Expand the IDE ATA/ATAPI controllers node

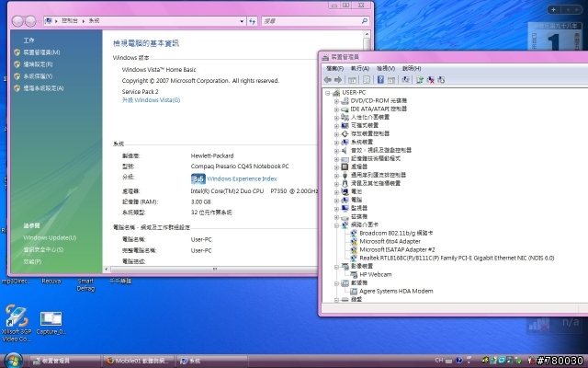point(336,109)
